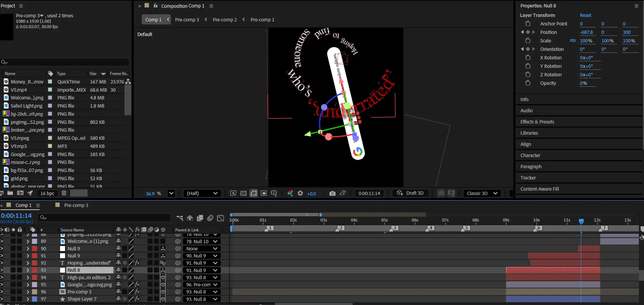Image resolution: width=644 pixels, height=305 pixels.
Task: Create a new composition from Project panel
Action: tap(20, 193)
